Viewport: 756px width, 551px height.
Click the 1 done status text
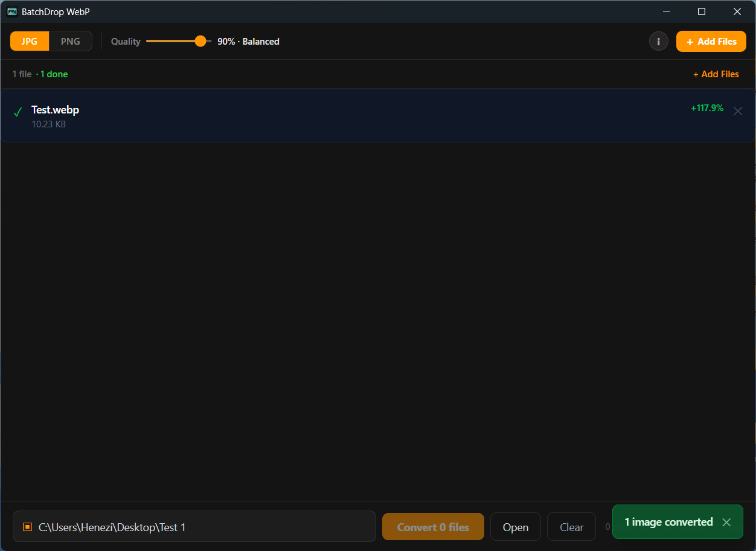(54, 74)
